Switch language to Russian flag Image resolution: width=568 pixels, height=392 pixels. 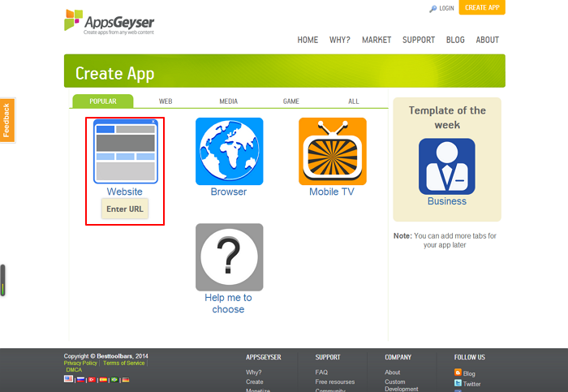(81, 380)
